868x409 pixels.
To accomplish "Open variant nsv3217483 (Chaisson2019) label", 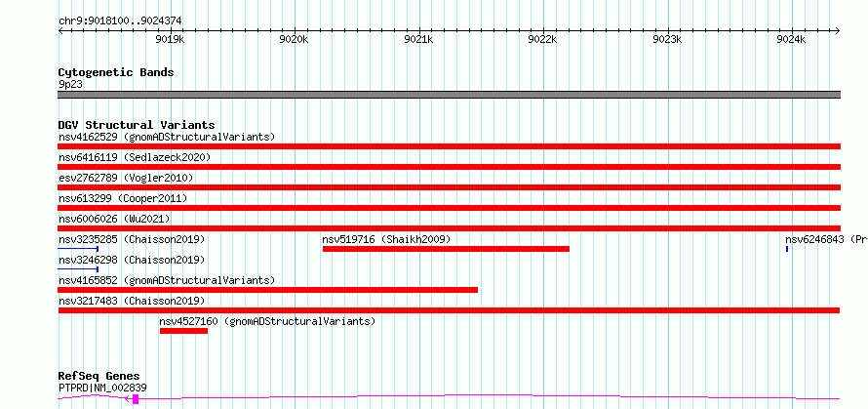I will [x=132, y=301].
